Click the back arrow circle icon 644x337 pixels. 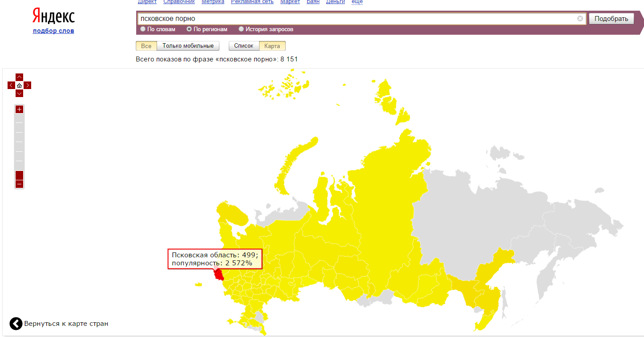tap(16, 324)
